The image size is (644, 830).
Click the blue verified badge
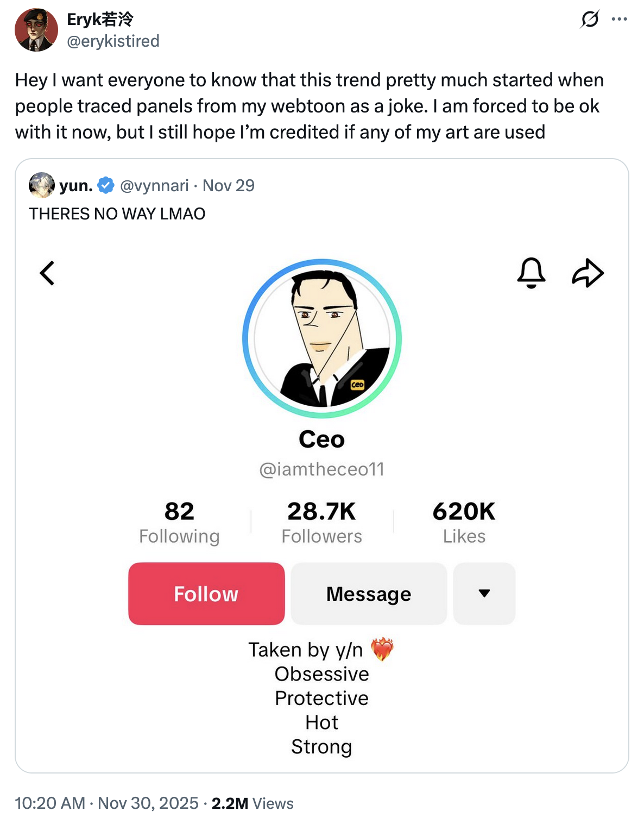coord(106,186)
